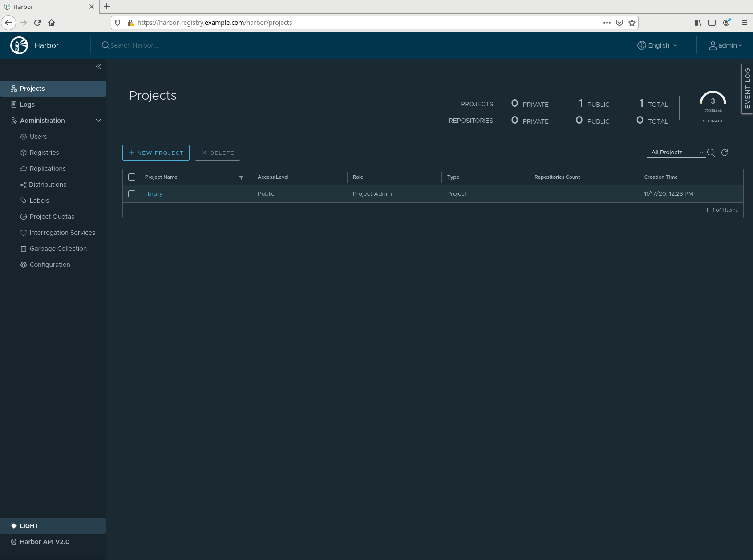
Task: Check the box for library project
Action: pos(132,194)
